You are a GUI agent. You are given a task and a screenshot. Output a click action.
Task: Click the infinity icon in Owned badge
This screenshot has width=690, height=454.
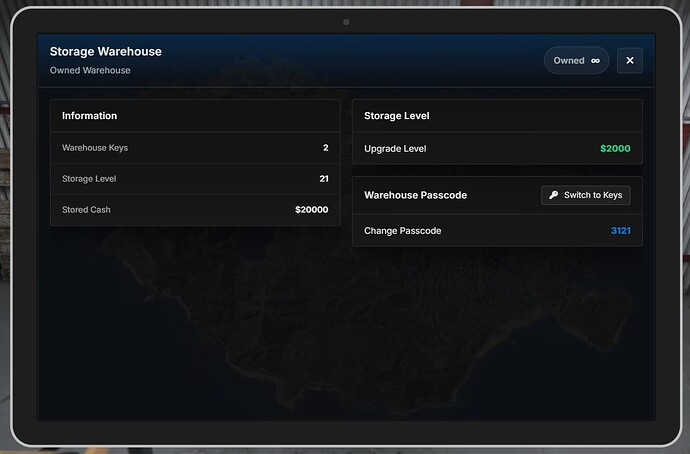(595, 61)
